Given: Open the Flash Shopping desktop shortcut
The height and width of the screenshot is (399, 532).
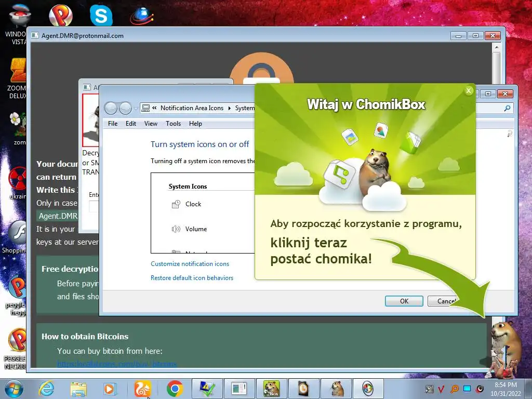Looking at the screenshot, I should click(14, 237).
